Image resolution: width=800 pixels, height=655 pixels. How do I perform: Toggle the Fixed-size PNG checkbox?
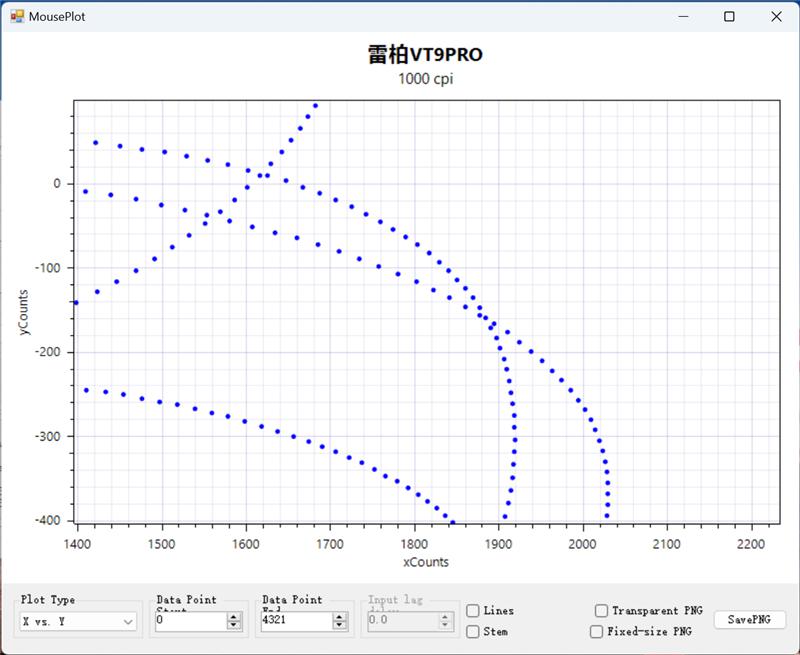(597, 632)
